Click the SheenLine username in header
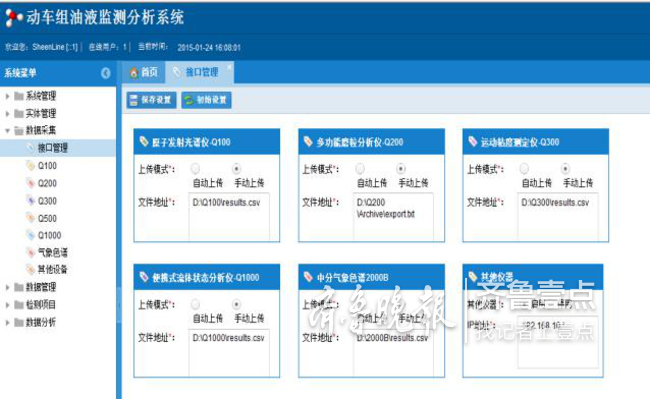Viewport: 650px width, 399px height. click(49, 47)
